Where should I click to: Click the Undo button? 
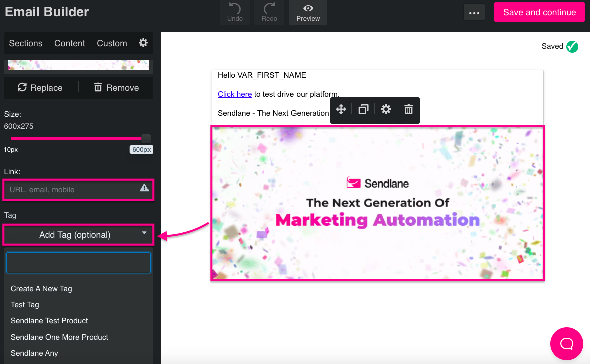coord(235,12)
